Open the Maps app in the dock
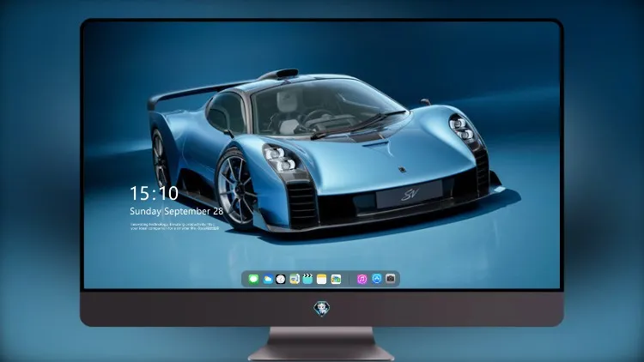This screenshot has width=644, height=362. [295, 279]
